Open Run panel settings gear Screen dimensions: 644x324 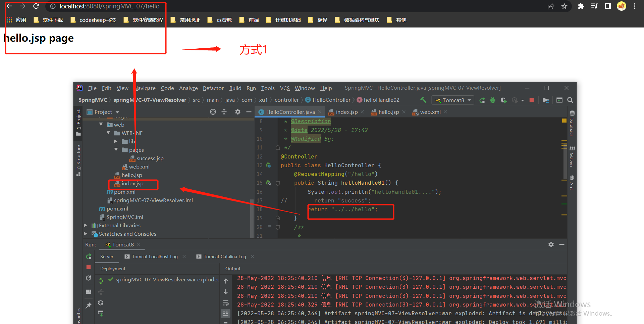[x=551, y=244]
